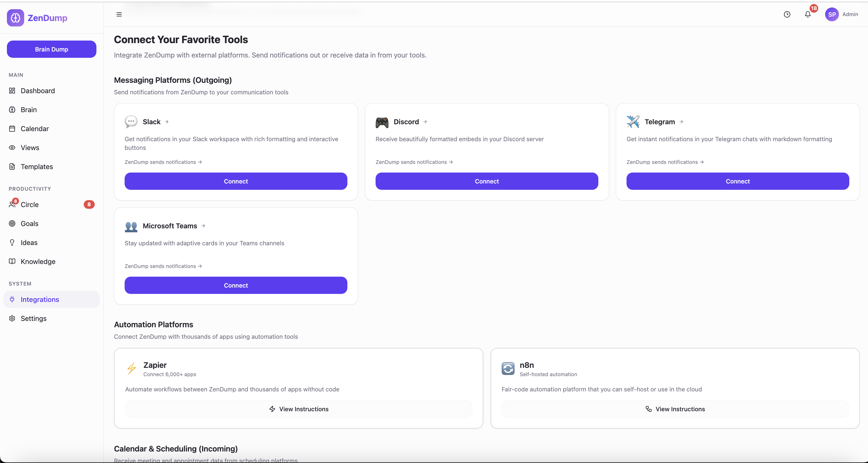Click "Self-hosted automation" subtitle
This screenshot has height=463, width=868.
(x=548, y=374)
